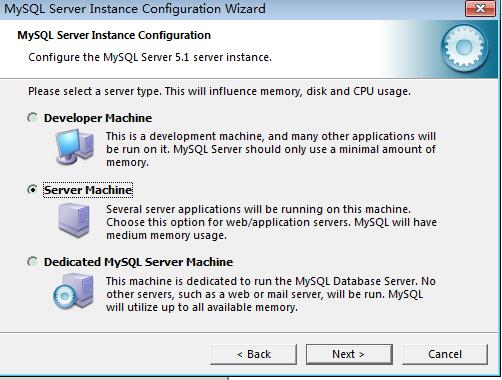Click the Server Machine description paragraph

271,222
